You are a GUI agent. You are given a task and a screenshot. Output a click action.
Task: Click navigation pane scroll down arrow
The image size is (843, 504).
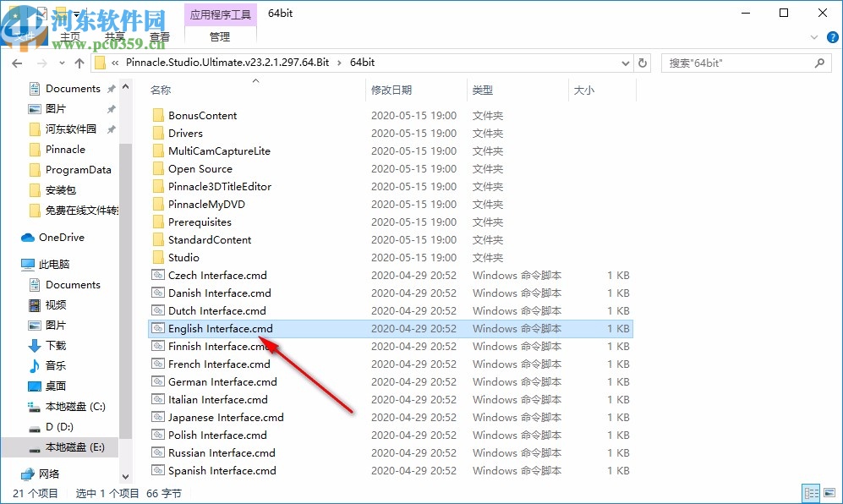pyautogui.click(x=125, y=477)
